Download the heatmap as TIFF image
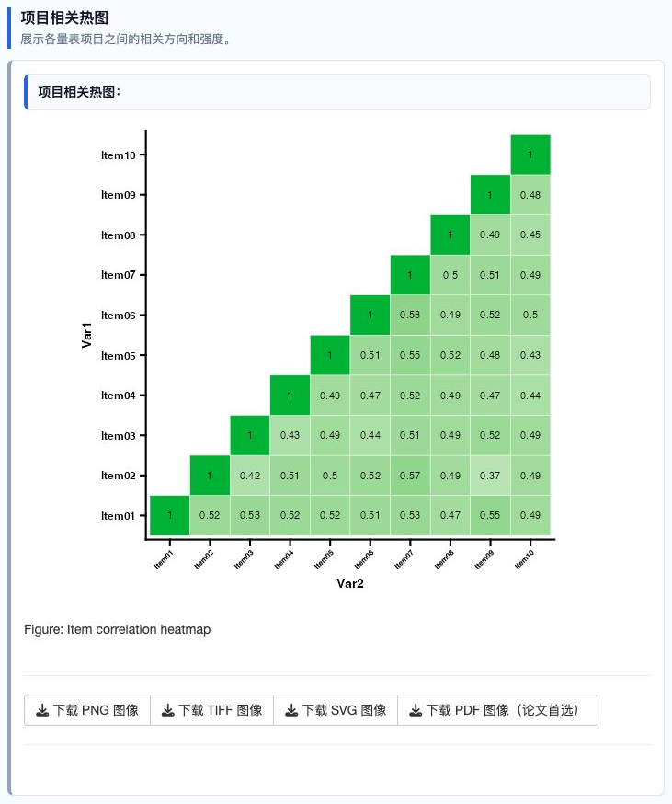672x804 pixels. [x=211, y=710]
